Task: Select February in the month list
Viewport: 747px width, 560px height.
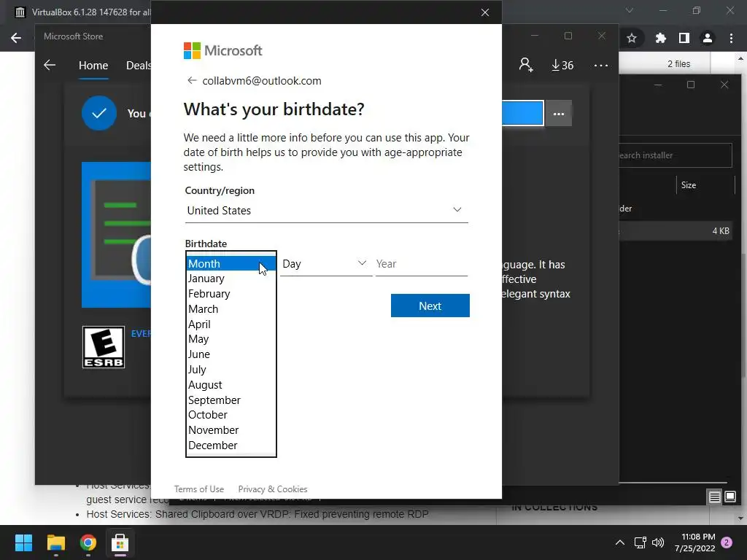Action: tap(231, 294)
